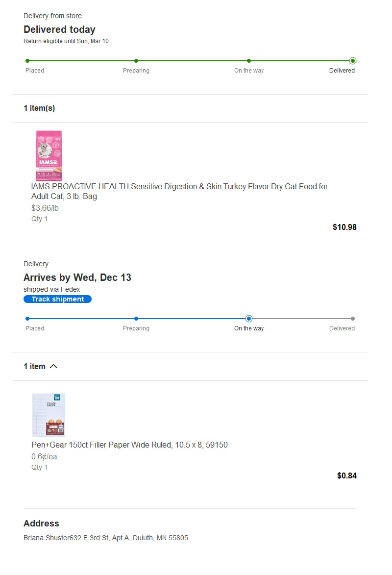Screen dimensions: 392x575
Task: Click the $0.84 item price
Action: coord(347,475)
